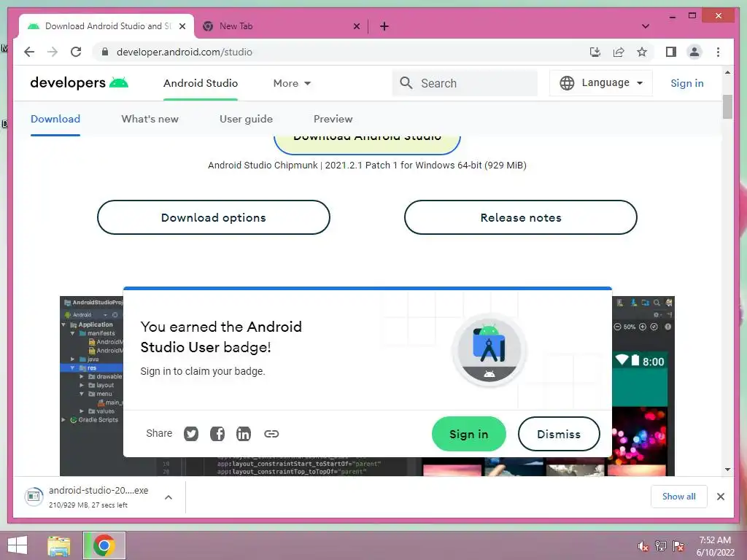Viewport: 747px width, 560px height.
Task: Open tab search dropdown arrow
Action: click(x=646, y=26)
